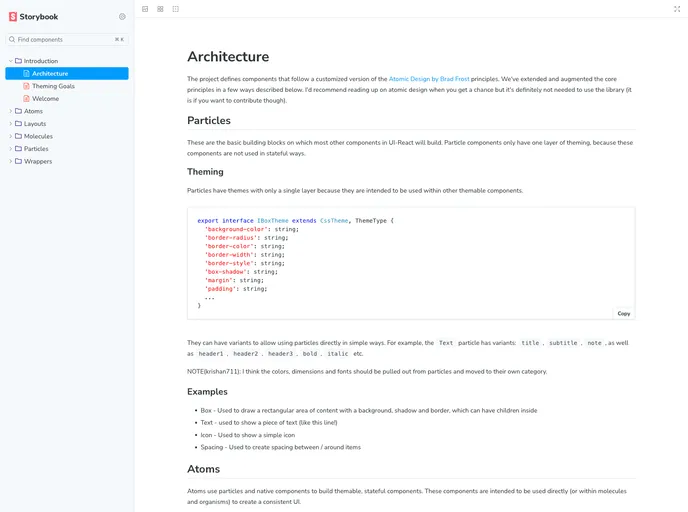This screenshot has height=512, width=688.
Task: Expand the Particles folder
Action: [11, 149]
